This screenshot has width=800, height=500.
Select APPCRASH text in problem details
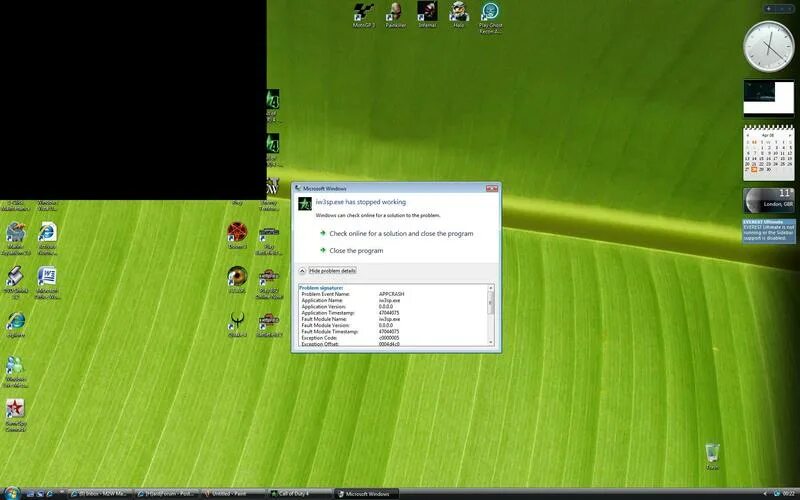(x=391, y=294)
